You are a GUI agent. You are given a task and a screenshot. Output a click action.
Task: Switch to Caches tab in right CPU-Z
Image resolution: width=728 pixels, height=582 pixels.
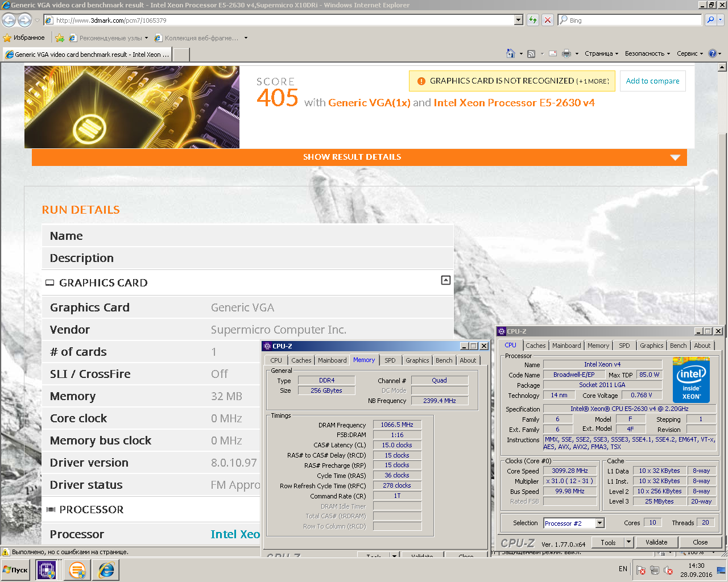535,346
